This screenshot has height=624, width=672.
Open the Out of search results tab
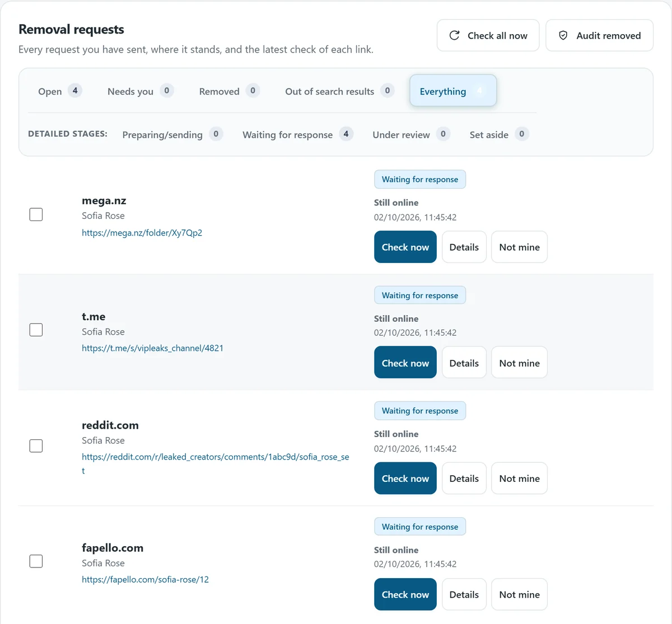[339, 91]
